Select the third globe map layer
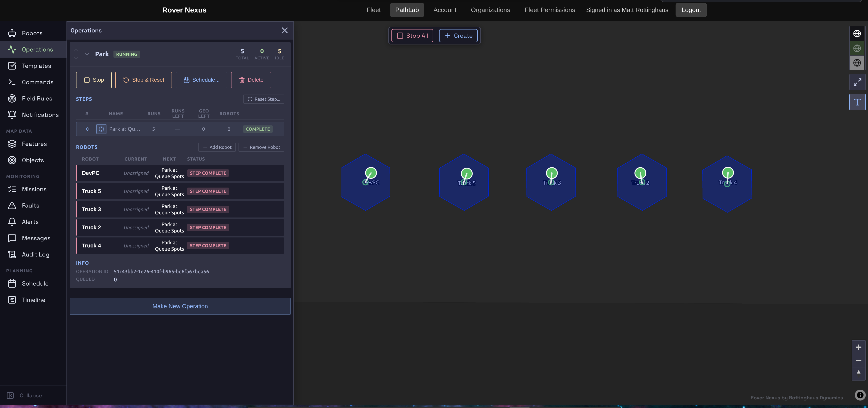868x408 pixels. pos(857,63)
